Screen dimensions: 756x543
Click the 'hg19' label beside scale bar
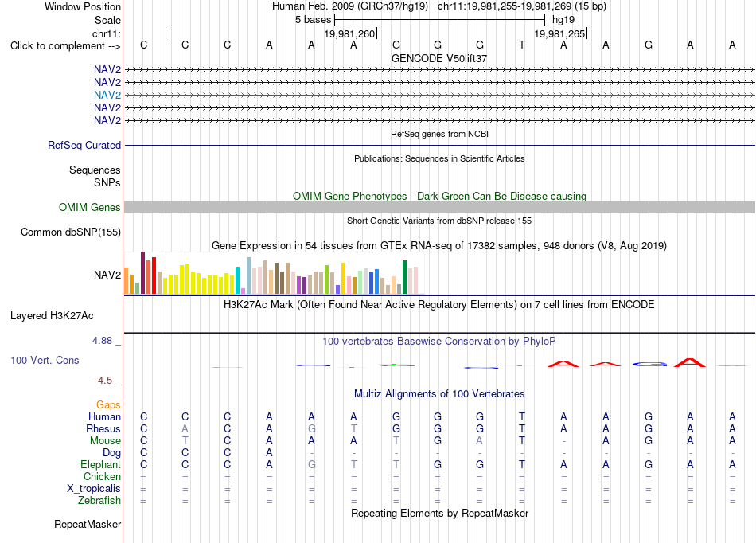(563, 20)
